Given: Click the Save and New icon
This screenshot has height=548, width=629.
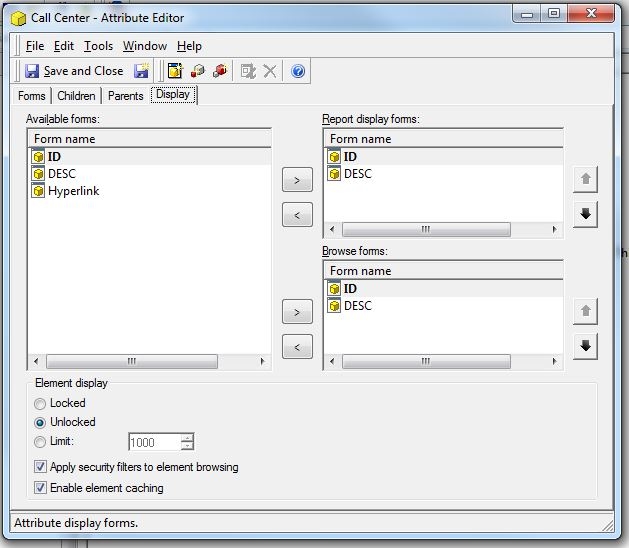Looking at the screenshot, I should (x=142, y=71).
